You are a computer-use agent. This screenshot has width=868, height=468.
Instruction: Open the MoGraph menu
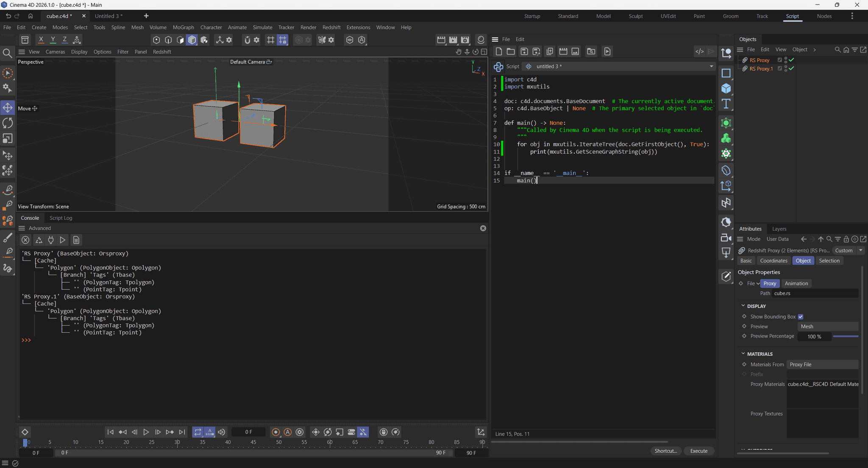point(183,27)
